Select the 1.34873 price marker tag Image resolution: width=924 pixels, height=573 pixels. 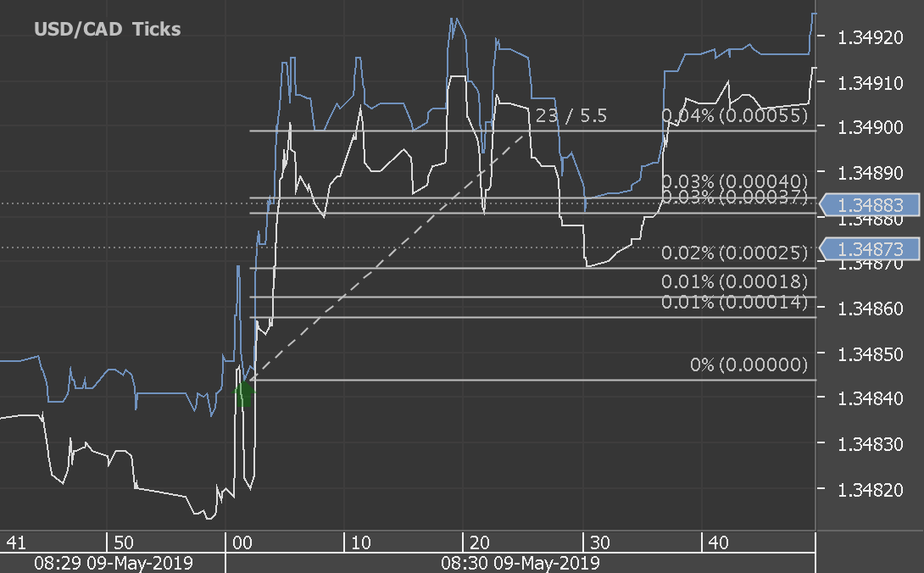pyautogui.click(x=870, y=248)
